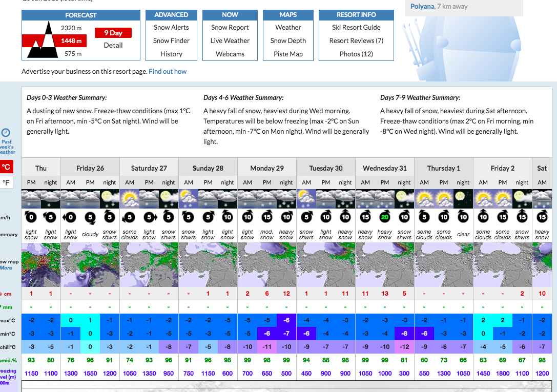Open Live Weather

pos(230,41)
